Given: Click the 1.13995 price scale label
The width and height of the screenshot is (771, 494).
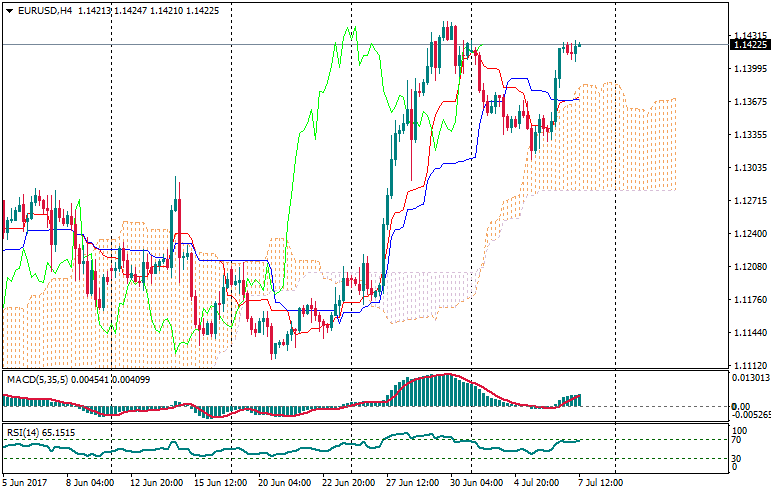Looking at the screenshot, I should pos(750,68).
